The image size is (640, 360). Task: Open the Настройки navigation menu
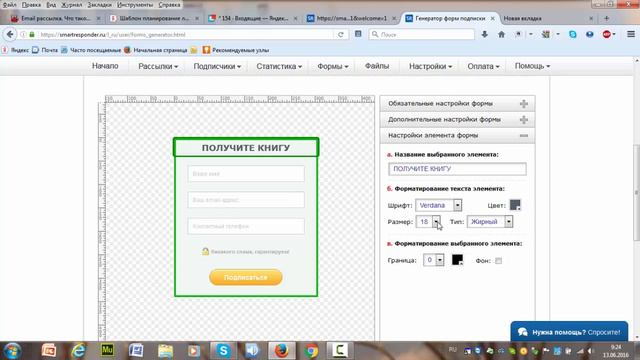coord(431,66)
